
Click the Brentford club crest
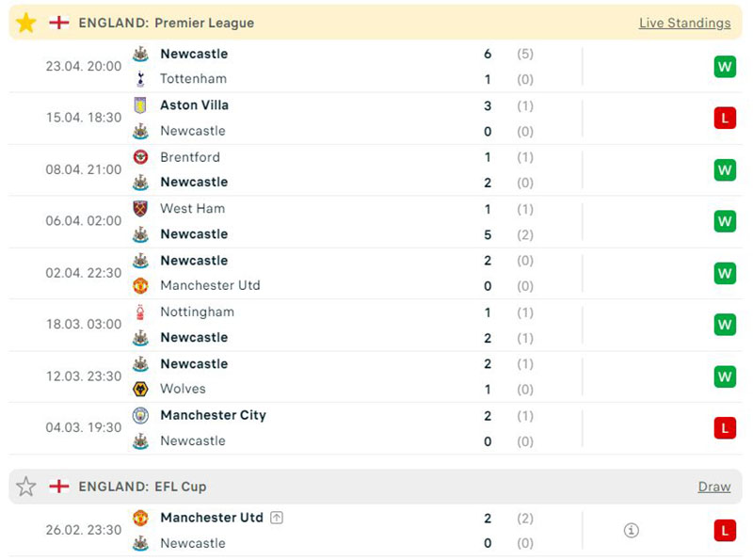point(140,157)
